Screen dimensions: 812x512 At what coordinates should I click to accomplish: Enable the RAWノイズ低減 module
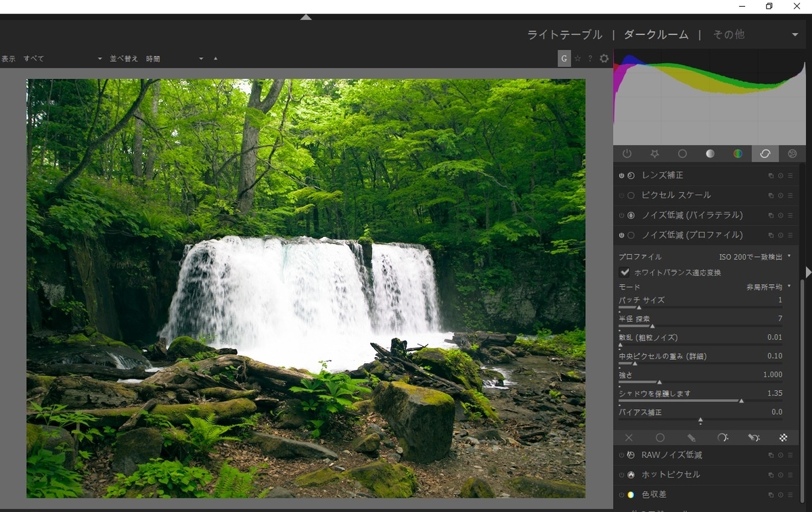[x=622, y=455]
